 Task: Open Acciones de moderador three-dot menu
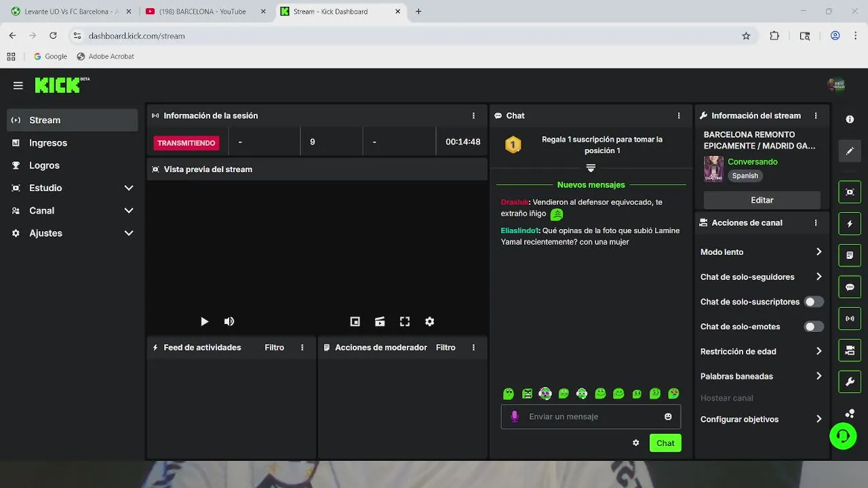pos(473,348)
